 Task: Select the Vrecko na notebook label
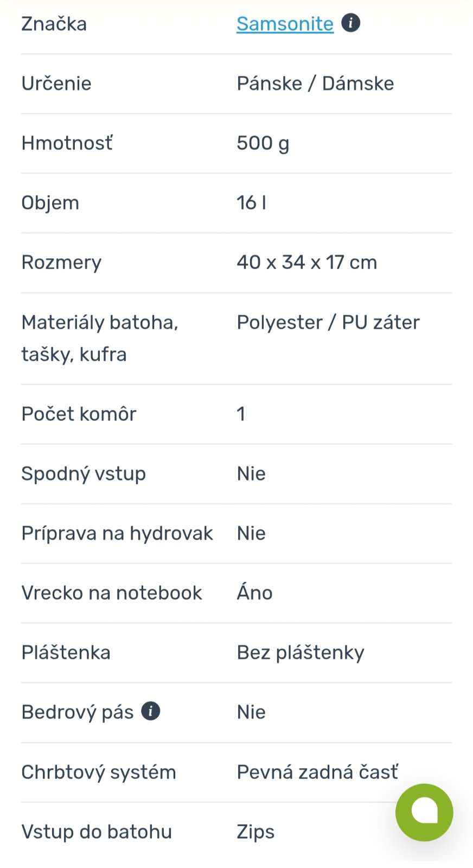(x=112, y=593)
